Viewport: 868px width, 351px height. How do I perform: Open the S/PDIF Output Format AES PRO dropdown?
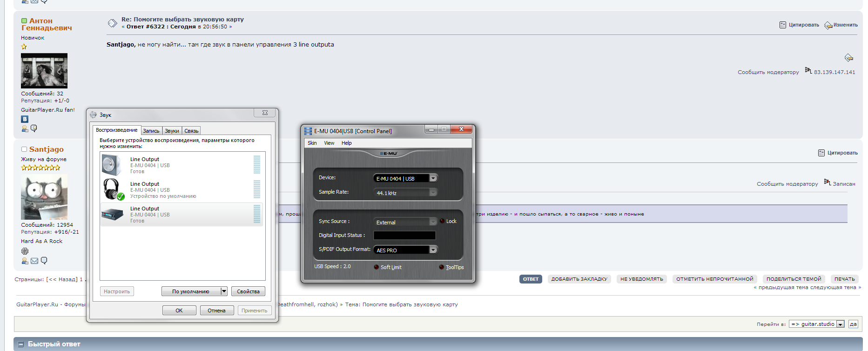coord(433,250)
